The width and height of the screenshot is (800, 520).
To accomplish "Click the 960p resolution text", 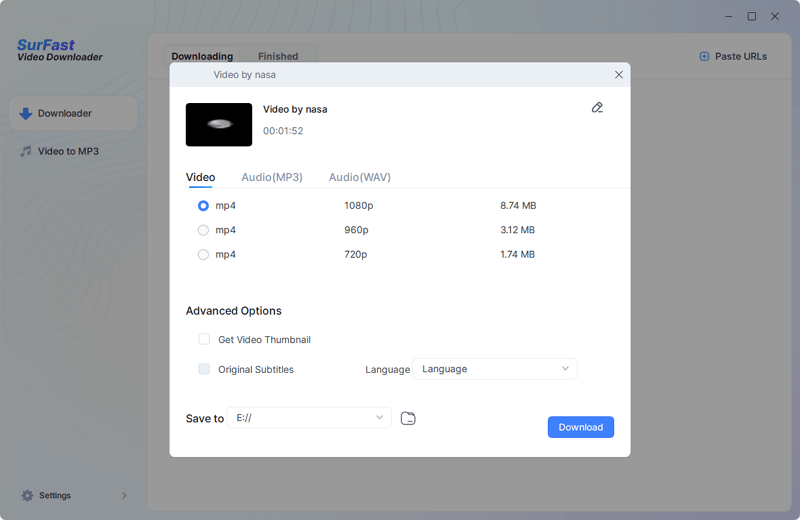I will pyautogui.click(x=356, y=230).
